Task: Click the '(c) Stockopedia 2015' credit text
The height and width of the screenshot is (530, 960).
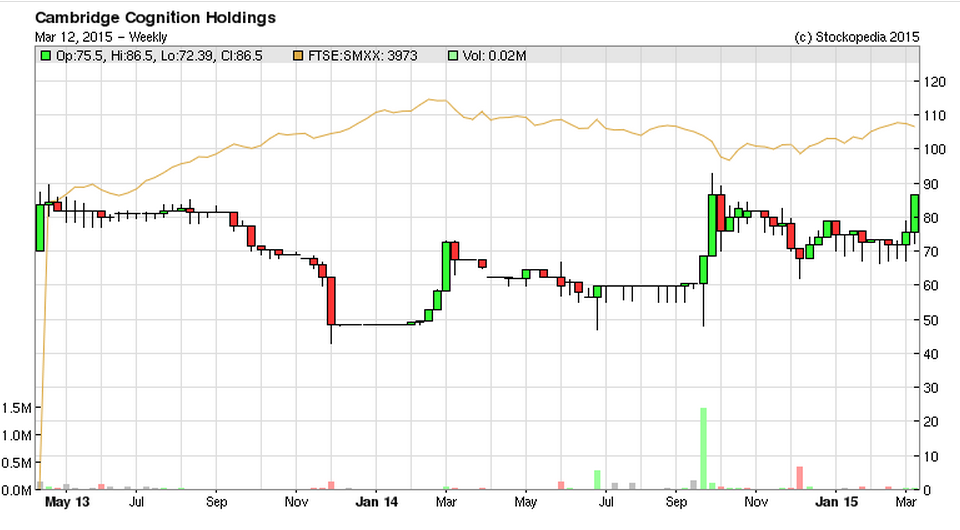Action: [x=857, y=37]
